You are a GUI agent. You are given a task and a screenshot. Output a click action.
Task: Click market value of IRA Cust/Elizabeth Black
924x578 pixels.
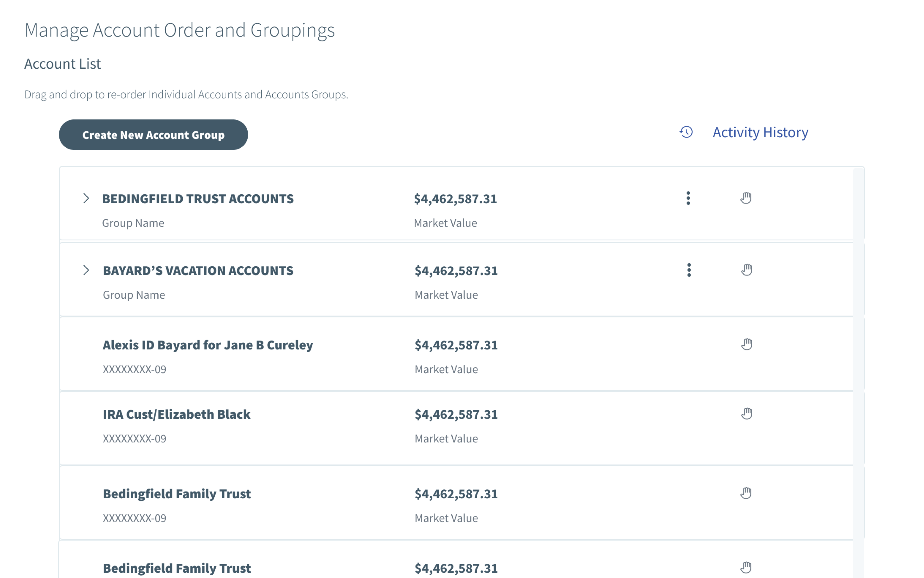tap(456, 414)
